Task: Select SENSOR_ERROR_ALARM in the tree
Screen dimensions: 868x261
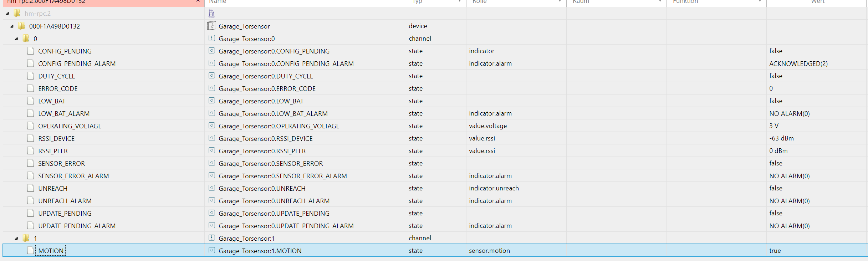Action: (73, 176)
